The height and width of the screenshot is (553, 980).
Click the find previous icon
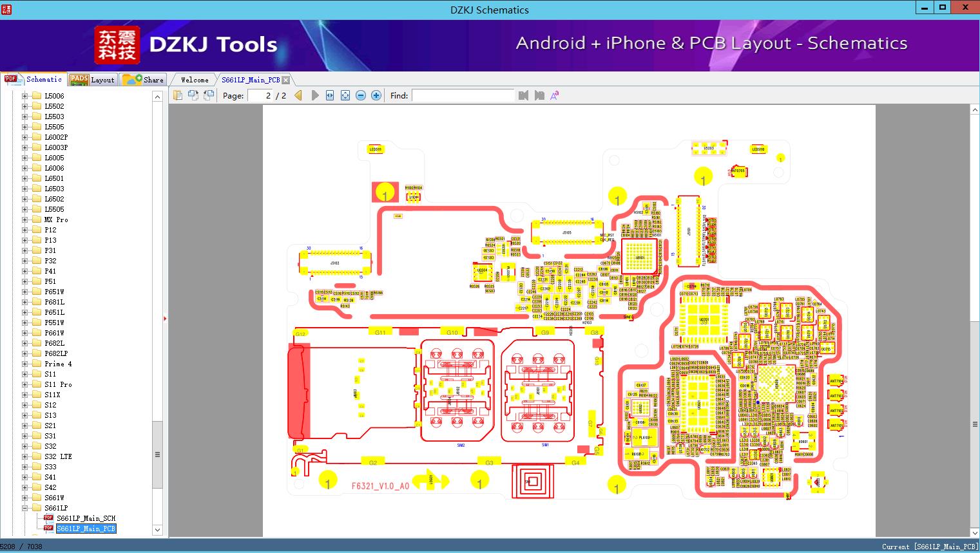click(x=523, y=95)
